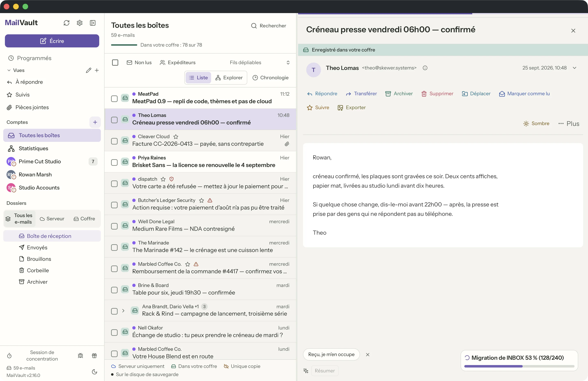Check the Brine & Board reservation email
This screenshot has width=588, height=381.
coord(114,290)
